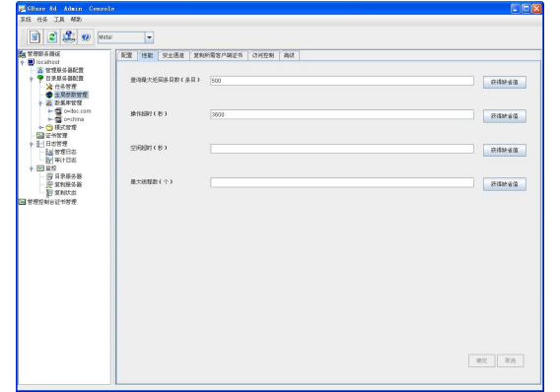Click the server connect toolbar icon
Screen dimensions: 560x392
(x=69, y=36)
